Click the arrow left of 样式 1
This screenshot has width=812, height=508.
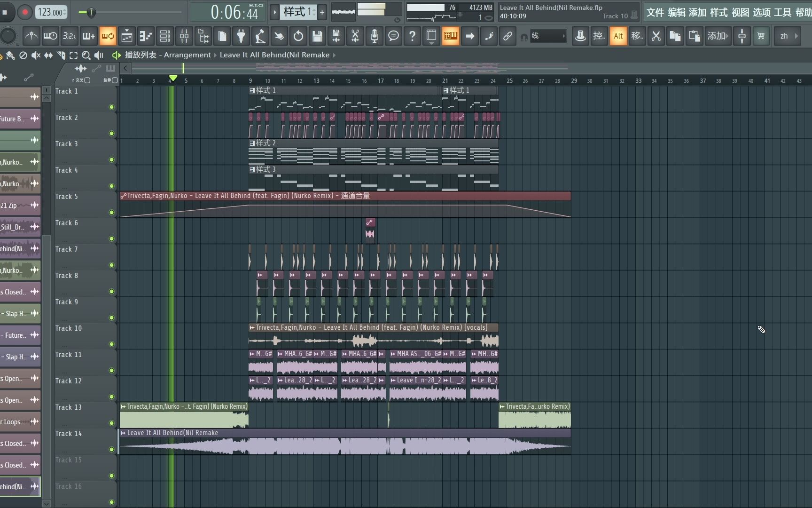click(x=275, y=12)
